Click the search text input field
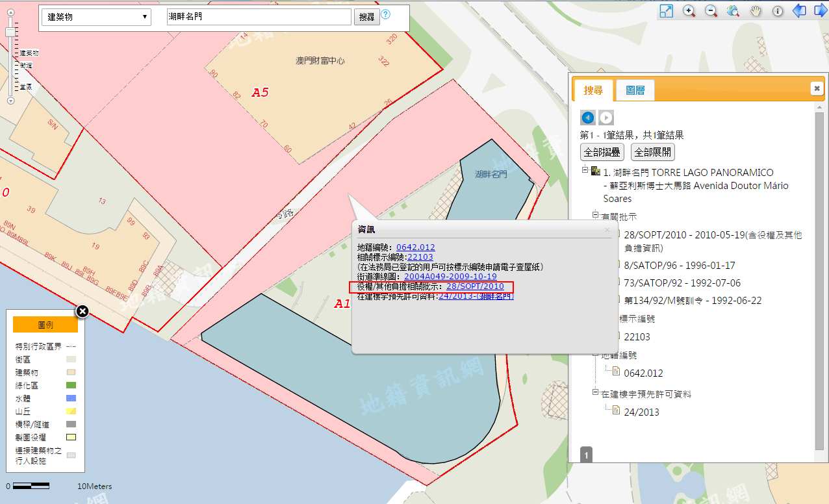829x504 pixels. [x=259, y=17]
